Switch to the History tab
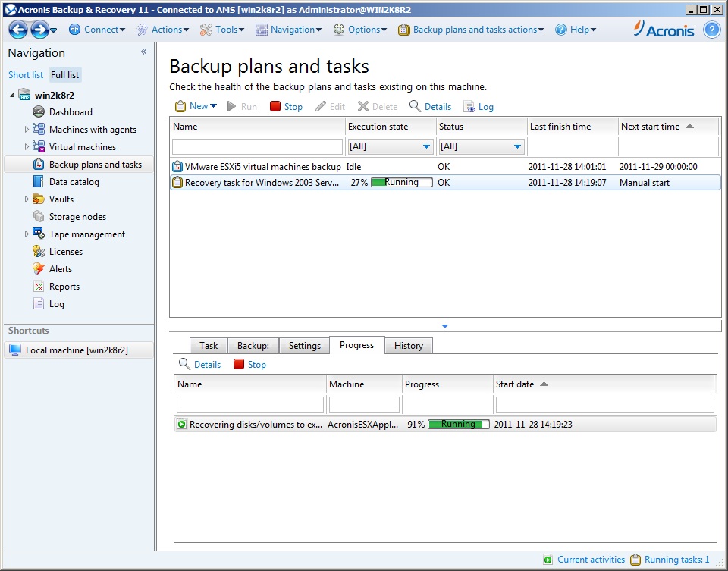The width and height of the screenshot is (728, 571). [409, 345]
